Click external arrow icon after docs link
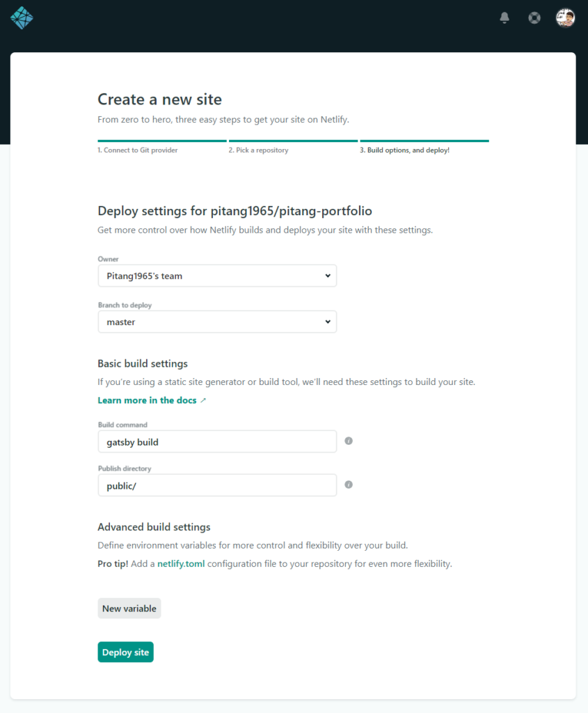This screenshot has height=713, width=588. (203, 400)
